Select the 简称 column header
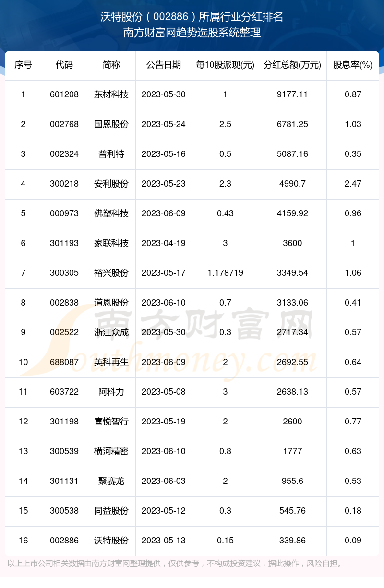The height and width of the screenshot is (588, 384). [x=111, y=65]
